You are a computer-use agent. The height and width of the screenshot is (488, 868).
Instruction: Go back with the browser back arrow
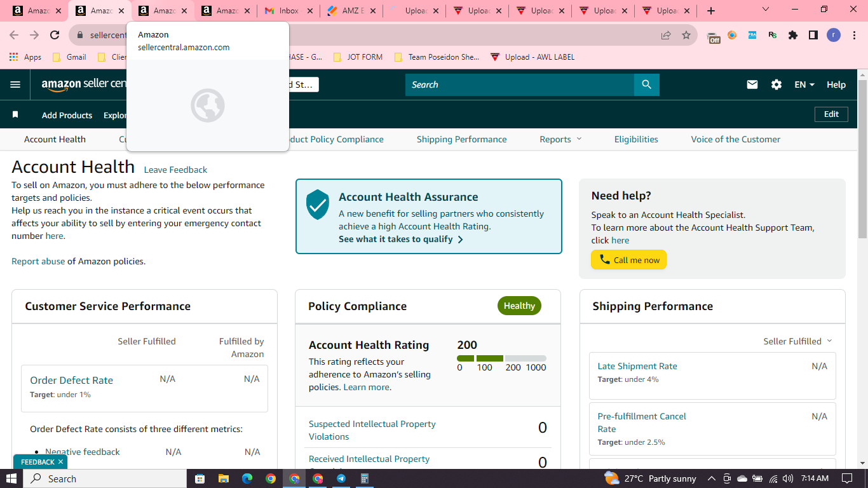(14, 35)
